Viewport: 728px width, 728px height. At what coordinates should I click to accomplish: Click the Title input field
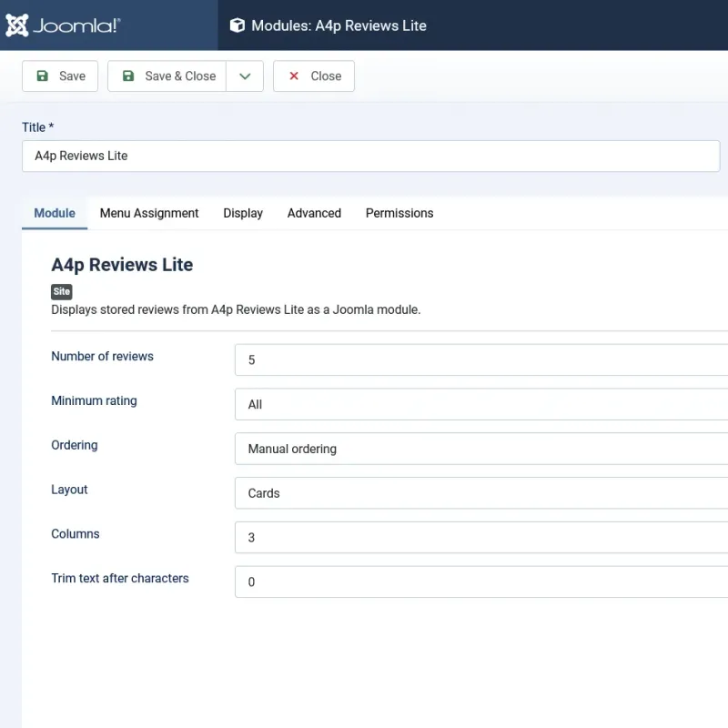371,156
